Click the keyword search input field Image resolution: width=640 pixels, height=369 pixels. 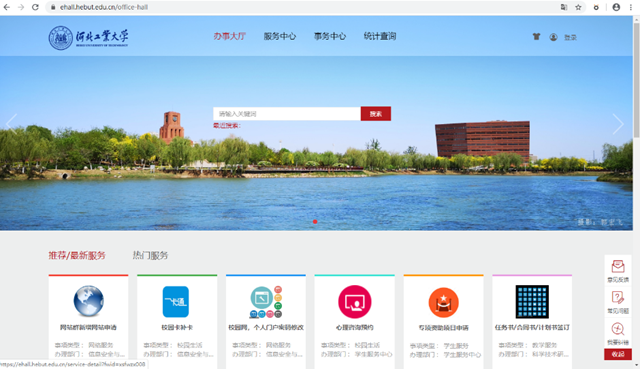tap(287, 113)
